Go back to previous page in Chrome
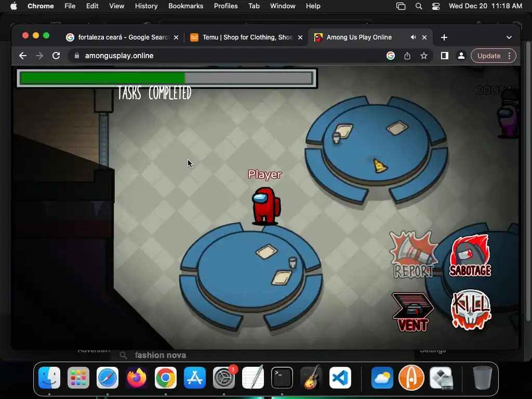 point(23,56)
